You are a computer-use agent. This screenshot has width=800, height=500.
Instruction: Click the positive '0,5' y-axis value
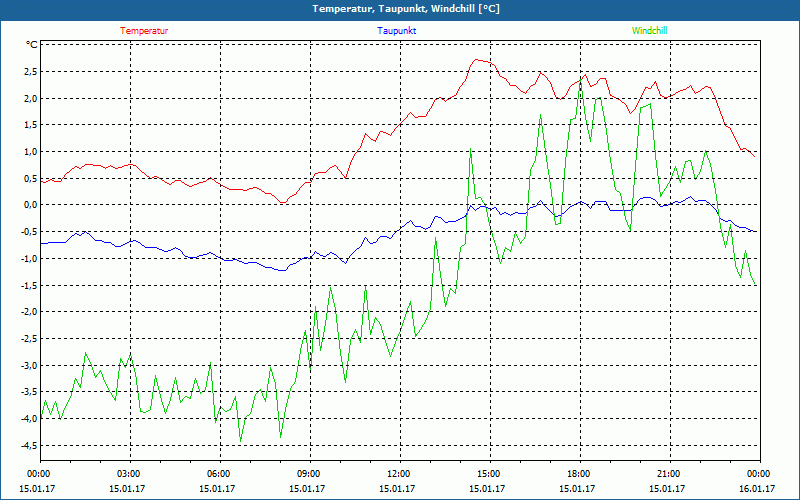click(31, 179)
